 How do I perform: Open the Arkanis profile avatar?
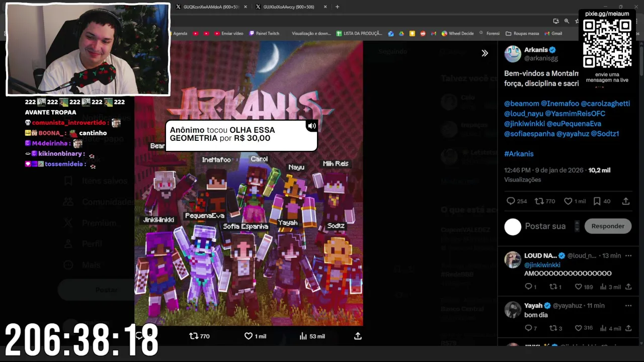coord(513,53)
